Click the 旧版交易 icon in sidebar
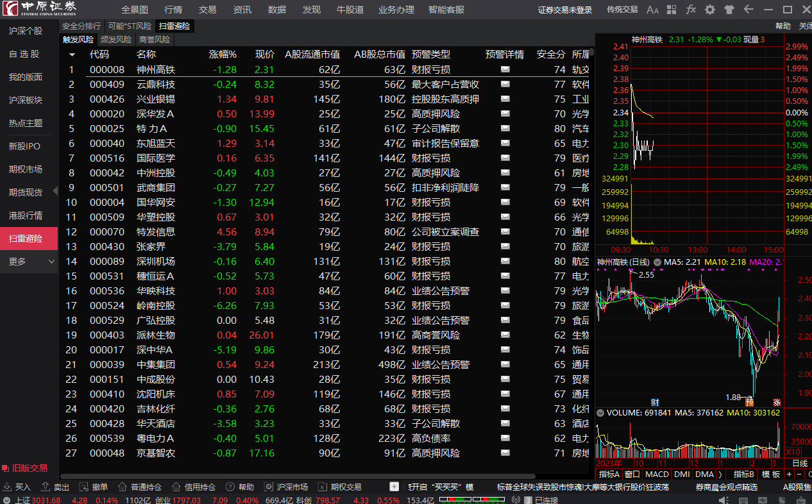Image resolution: width=812 pixels, height=504 pixels. point(6,468)
